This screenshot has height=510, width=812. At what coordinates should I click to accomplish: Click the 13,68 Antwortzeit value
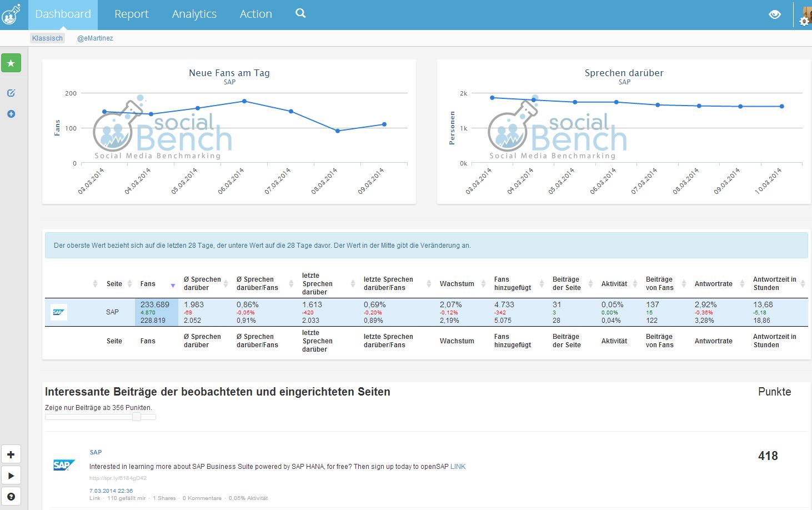tap(763, 304)
